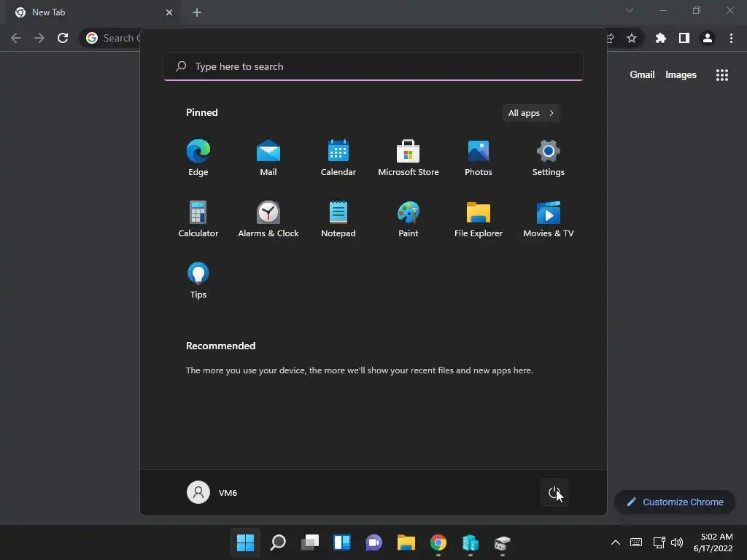747x560 pixels.
Task: Open File Explorer pinned in Start
Action: pos(479,219)
